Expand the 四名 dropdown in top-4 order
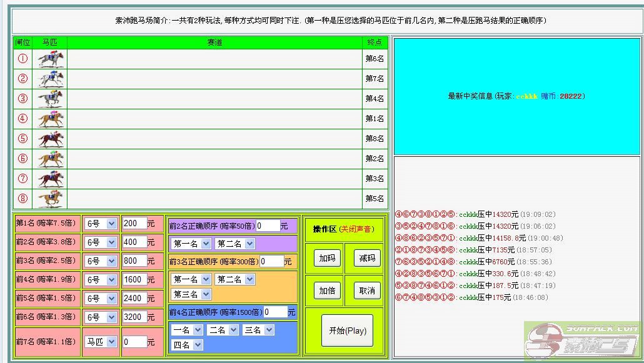The width and height of the screenshot is (644, 363). tap(188, 345)
